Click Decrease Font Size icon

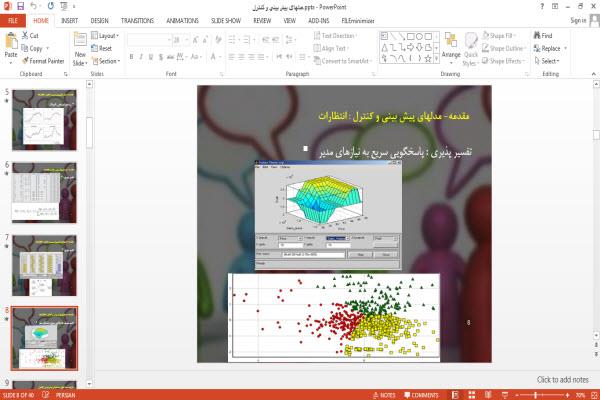[205, 39]
